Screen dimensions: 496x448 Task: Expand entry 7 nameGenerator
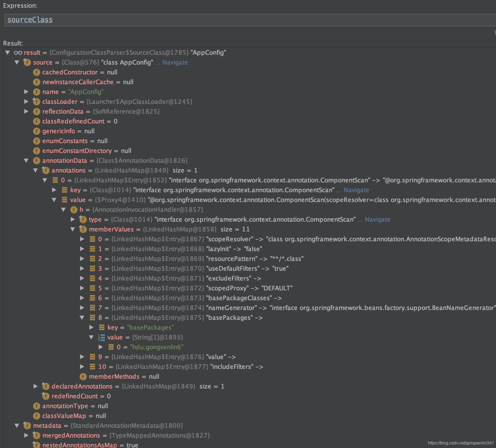(82, 308)
